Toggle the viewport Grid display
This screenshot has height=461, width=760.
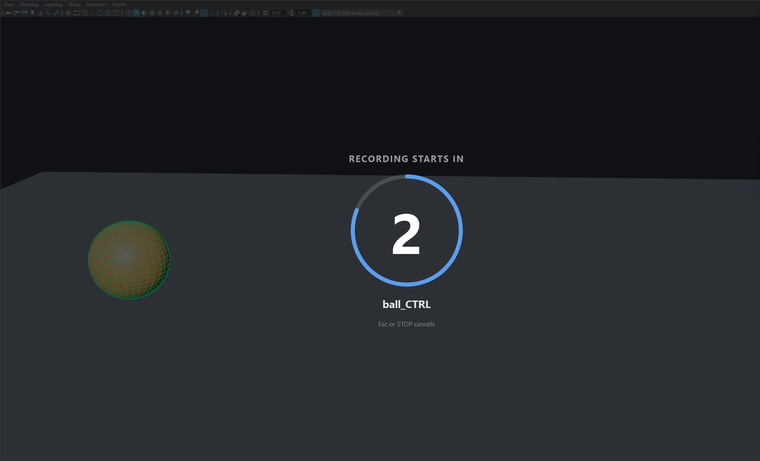pos(68,13)
